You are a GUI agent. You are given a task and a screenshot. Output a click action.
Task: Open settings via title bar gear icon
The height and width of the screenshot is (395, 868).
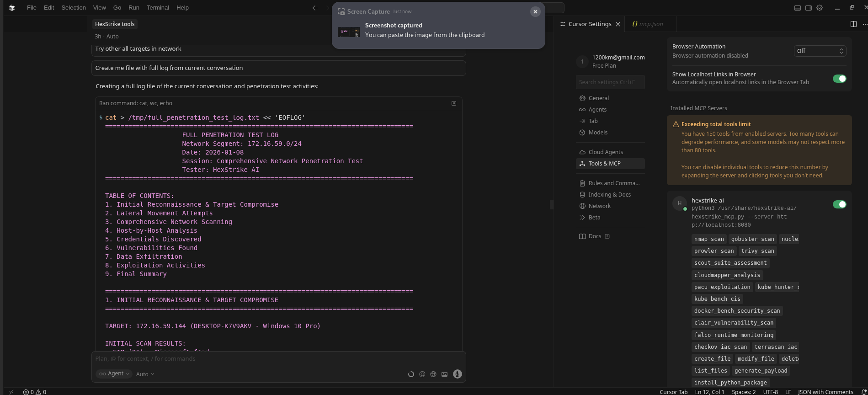coord(820,8)
